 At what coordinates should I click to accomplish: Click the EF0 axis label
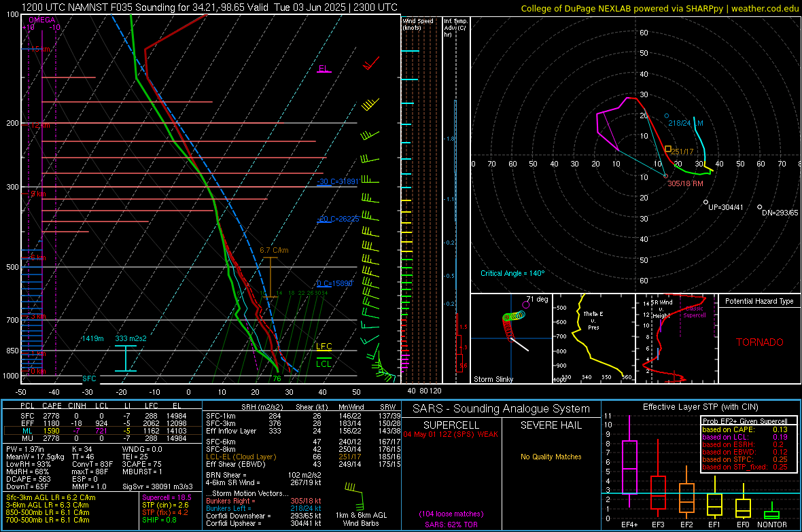(x=743, y=525)
